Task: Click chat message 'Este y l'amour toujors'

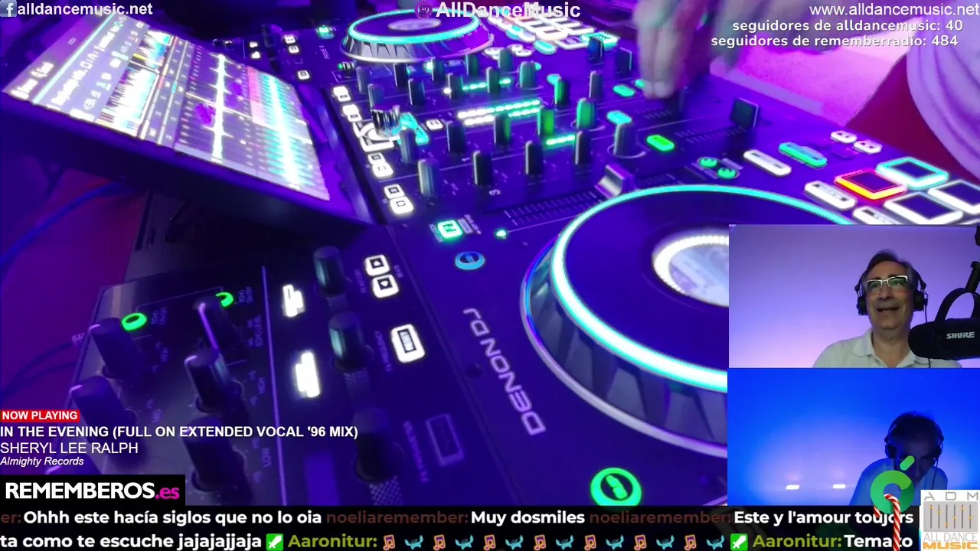Action: pyautogui.click(x=824, y=517)
